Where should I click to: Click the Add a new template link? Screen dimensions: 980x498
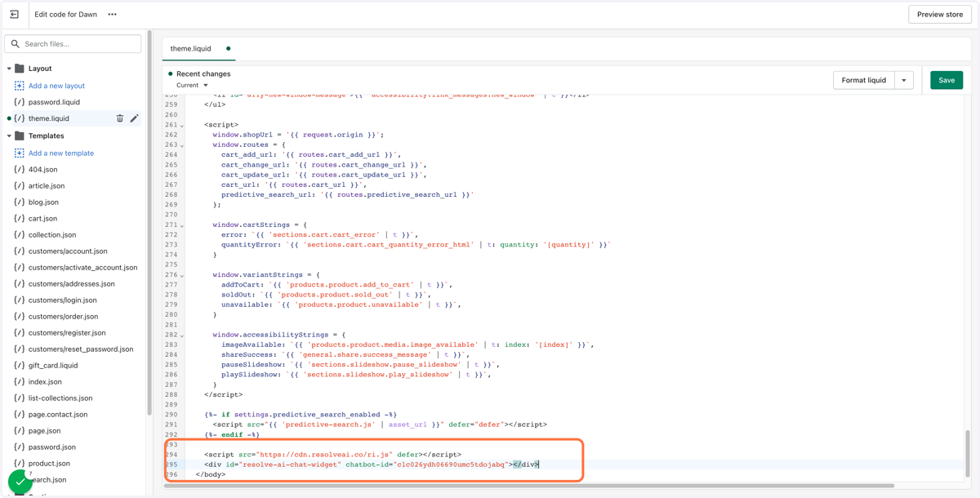point(61,153)
